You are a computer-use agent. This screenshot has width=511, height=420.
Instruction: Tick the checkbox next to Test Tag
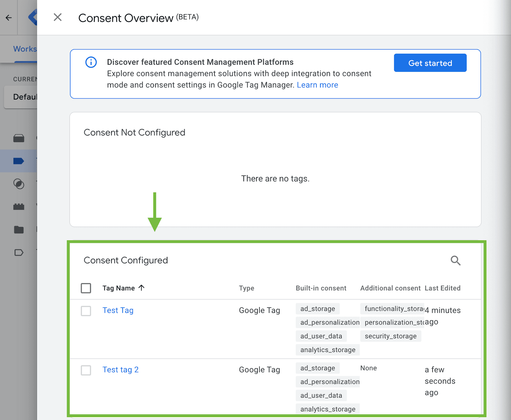coord(86,311)
